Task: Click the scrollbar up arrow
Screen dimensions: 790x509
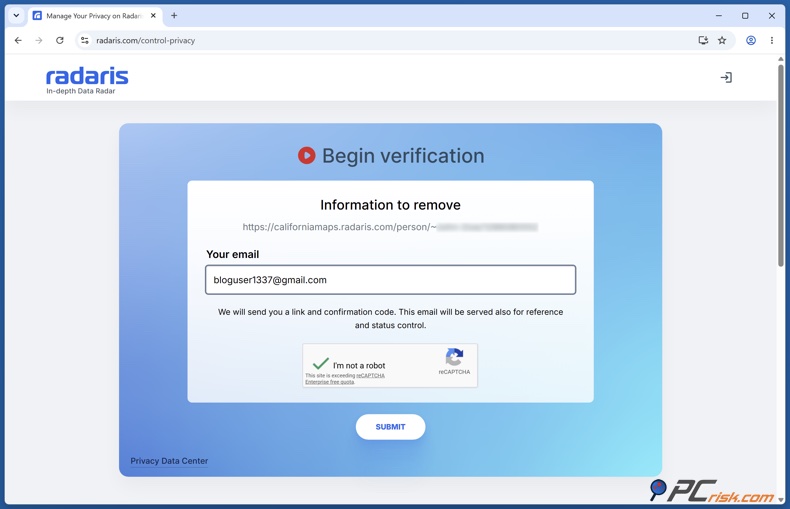Action: [780, 59]
